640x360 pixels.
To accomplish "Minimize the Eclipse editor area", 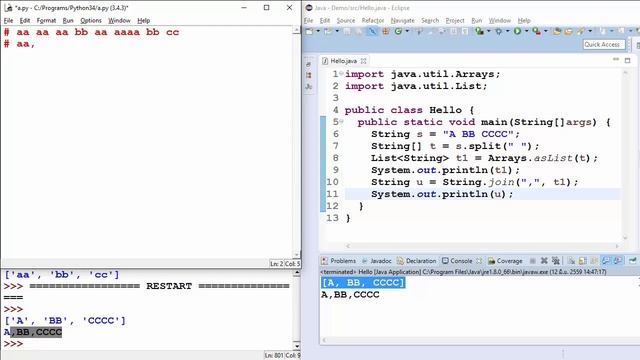I will click(616, 60).
